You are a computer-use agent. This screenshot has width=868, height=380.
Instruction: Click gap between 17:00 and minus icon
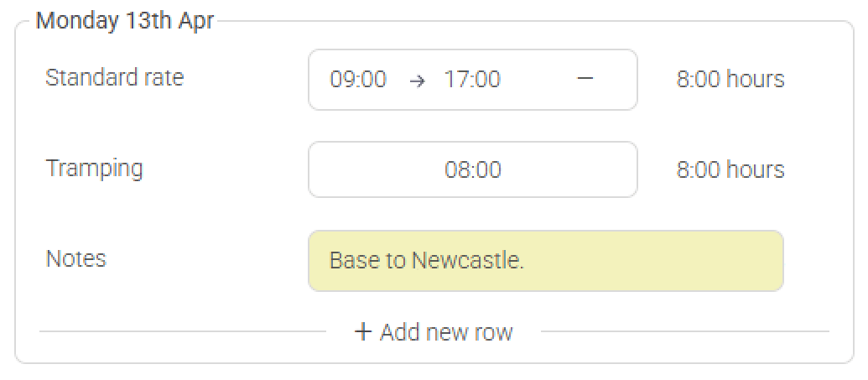point(538,80)
